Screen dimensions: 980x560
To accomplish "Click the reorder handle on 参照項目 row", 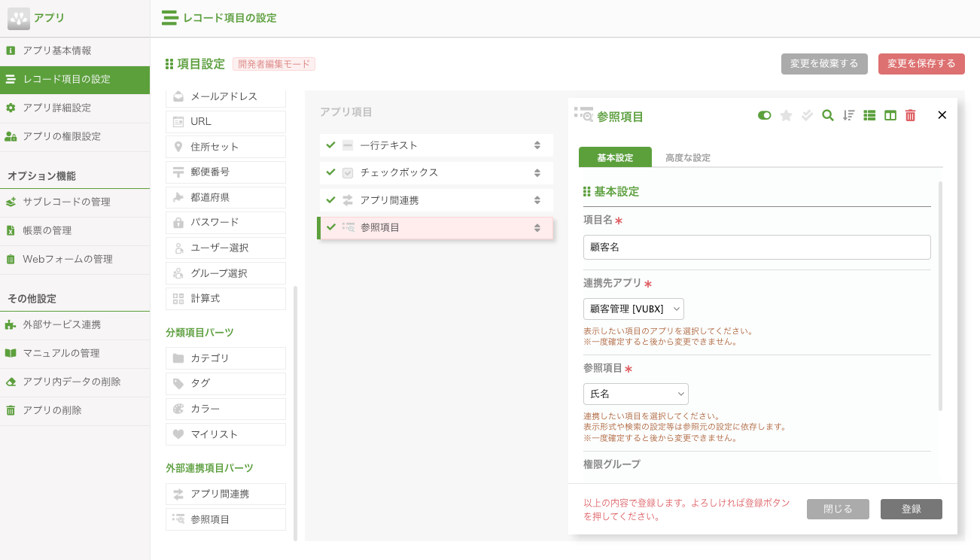I will pyautogui.click(x=537, y=227).
